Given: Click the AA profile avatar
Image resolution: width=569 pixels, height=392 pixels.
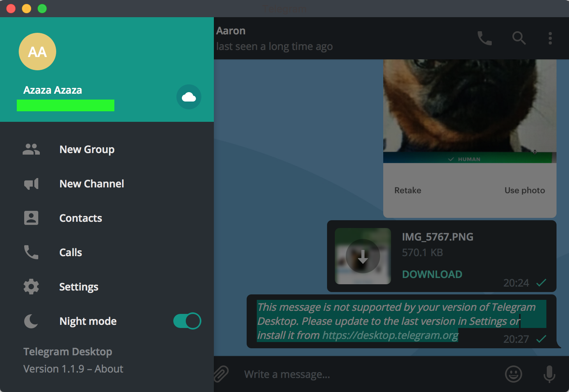Looking at the screenshot, I should [37, 52].
